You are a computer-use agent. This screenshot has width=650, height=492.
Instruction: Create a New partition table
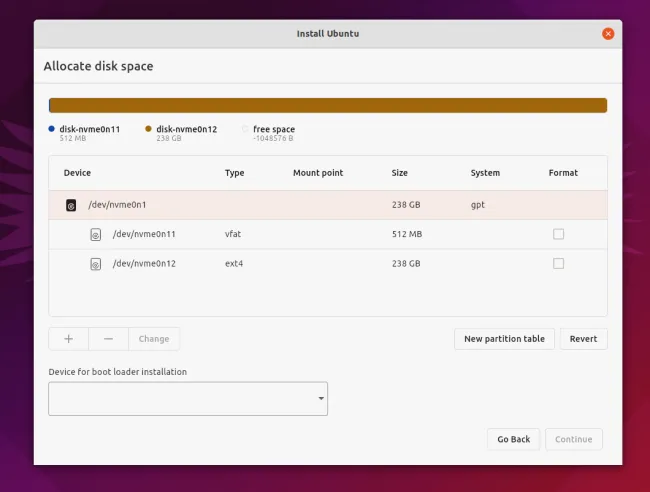click(504, 339)
